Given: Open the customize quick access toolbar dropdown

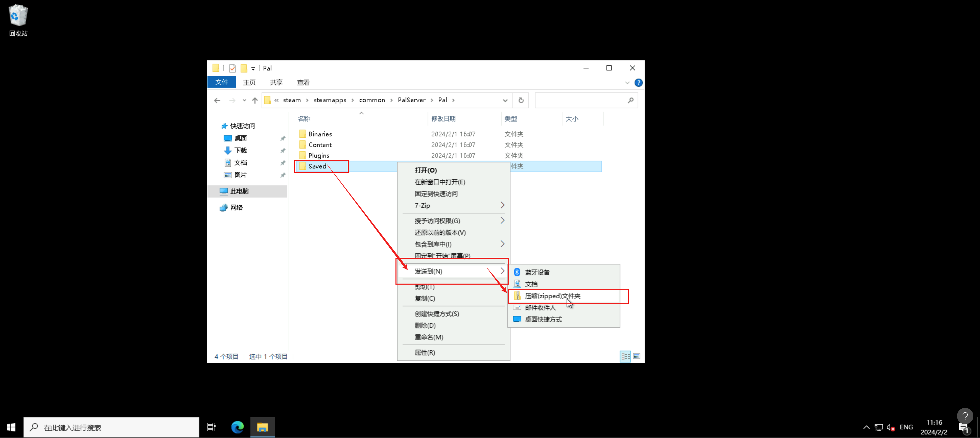Looking at the screenshot, I should [253, 69].
